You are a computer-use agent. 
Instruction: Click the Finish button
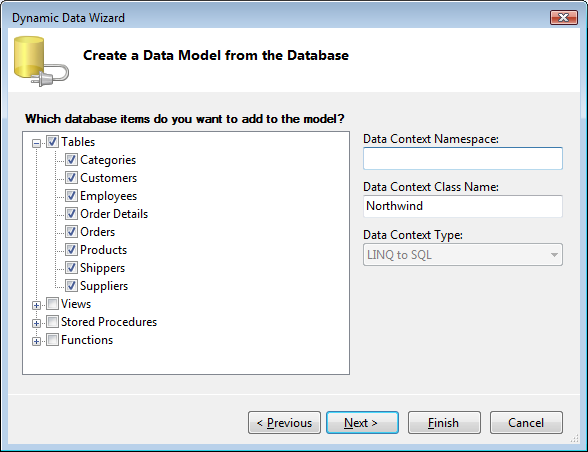click(444, 423)
